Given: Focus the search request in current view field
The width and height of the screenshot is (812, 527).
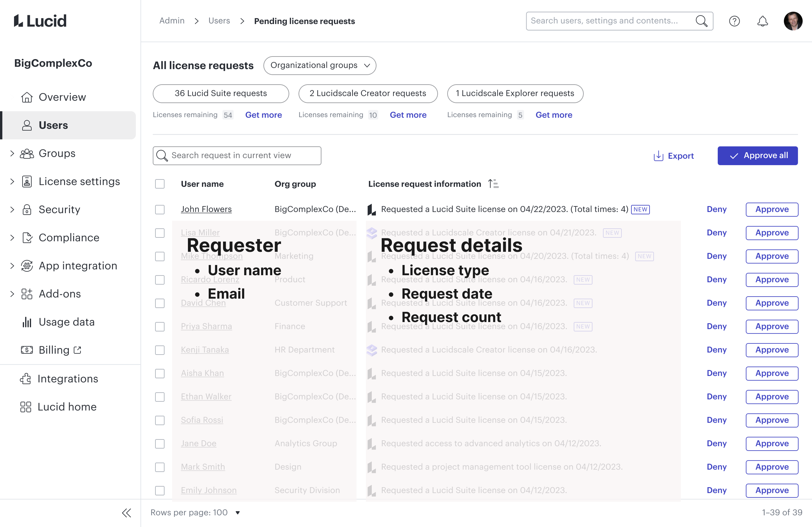Looking at the screenshot, I should (237, 156).
